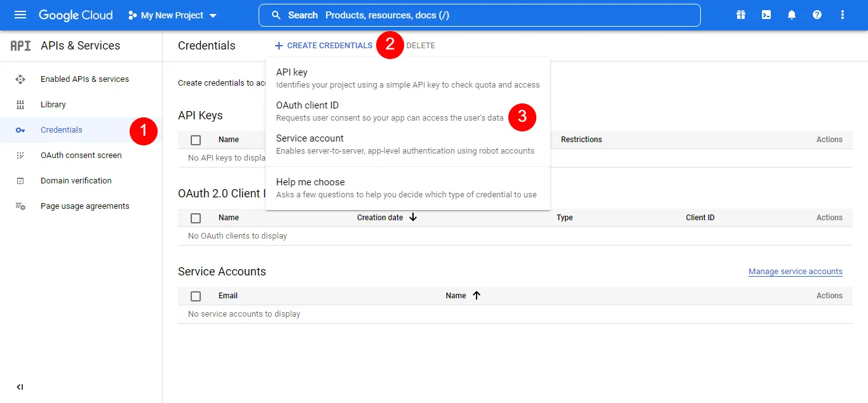Select all OAuth 2.0 clients checkbox
Viewport: 868px width, 403px height.
(x=195, y=218)
